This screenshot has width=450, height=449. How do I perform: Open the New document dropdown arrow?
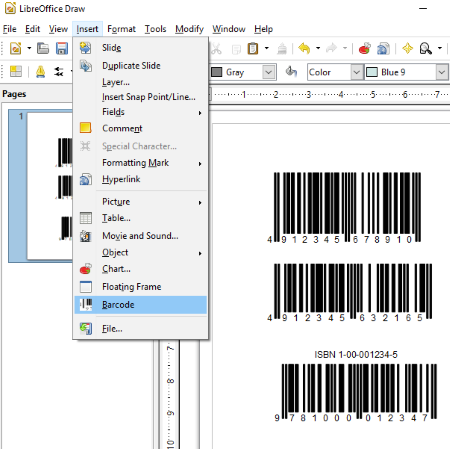tap(29, 49)
